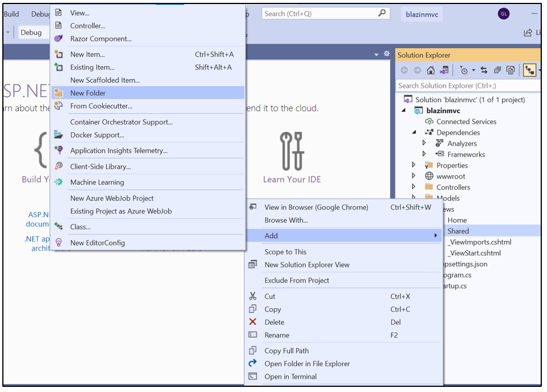Expand the Analyzers node
Screen dimensions: 547x392
424,143
